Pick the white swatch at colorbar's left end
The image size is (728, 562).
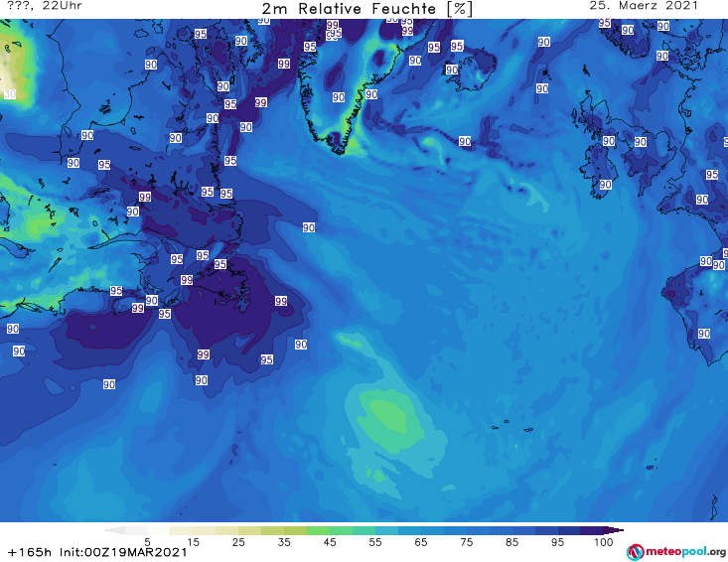coord(115,530)
